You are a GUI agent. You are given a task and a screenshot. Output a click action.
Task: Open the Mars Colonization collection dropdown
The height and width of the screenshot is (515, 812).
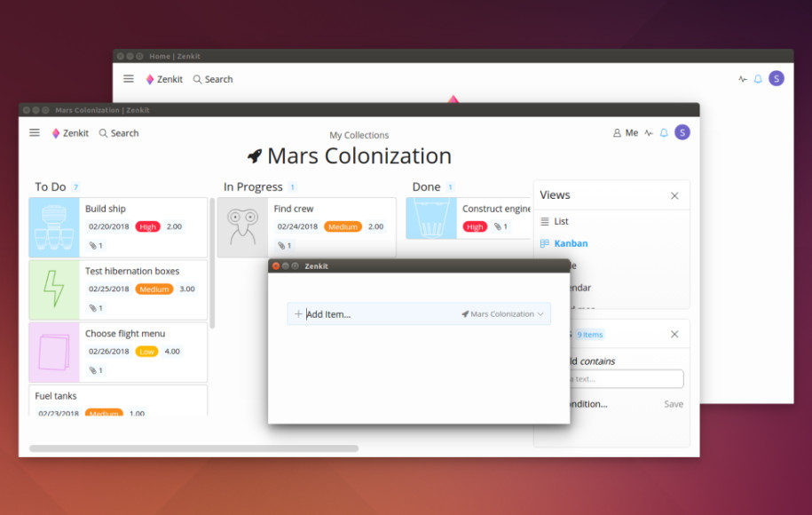tap(502, 314)
